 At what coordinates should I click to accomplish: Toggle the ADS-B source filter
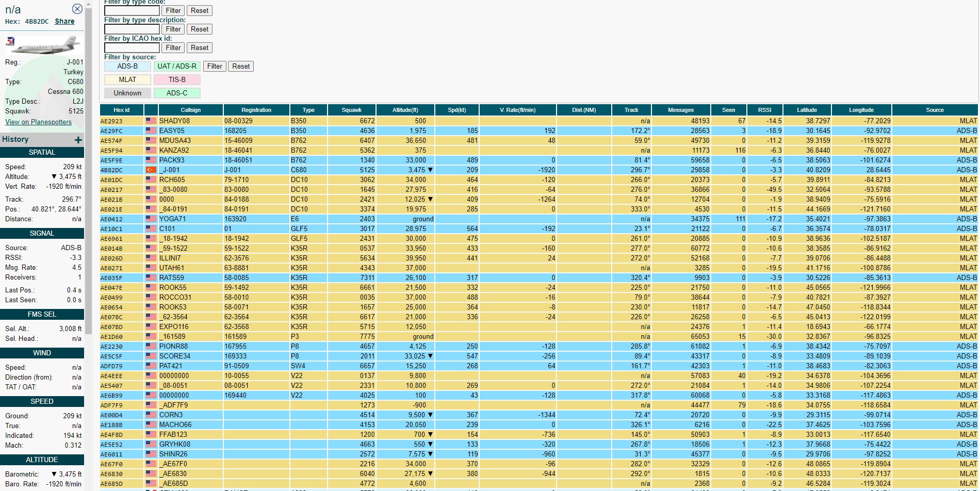(127, 66)
